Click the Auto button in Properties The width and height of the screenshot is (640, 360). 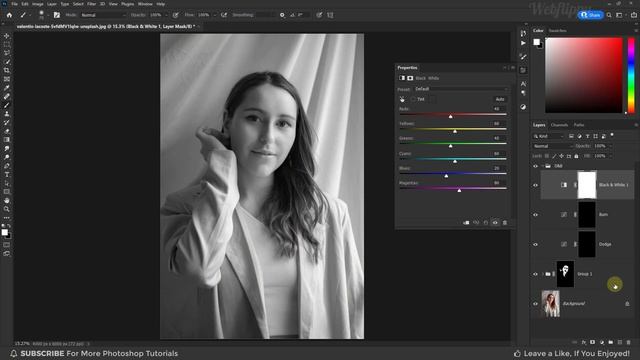point(500,99)
